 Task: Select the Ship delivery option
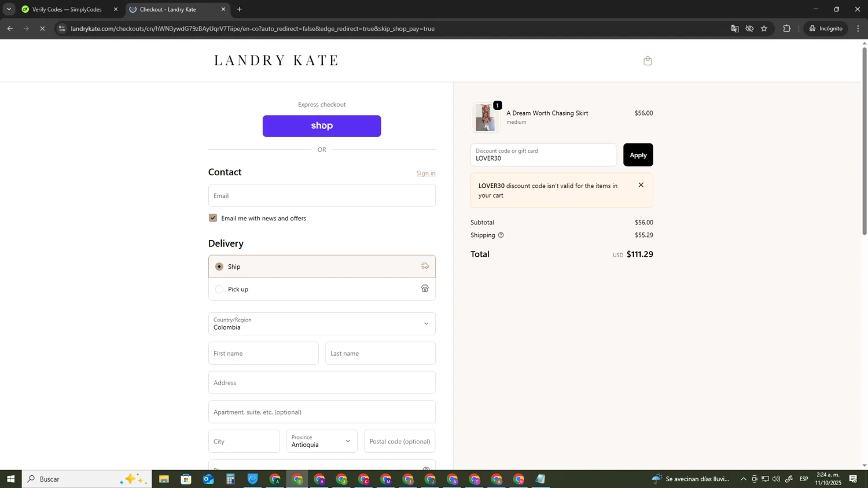[x=322, y=267]
